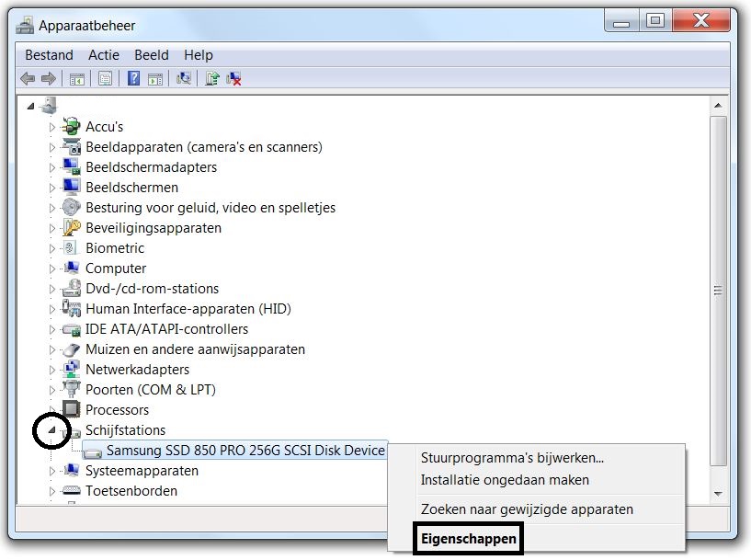Screen dimensions: 751x560
Task: Click the Scan for hardware changes toolbar icon
Action: coord(183,78)
